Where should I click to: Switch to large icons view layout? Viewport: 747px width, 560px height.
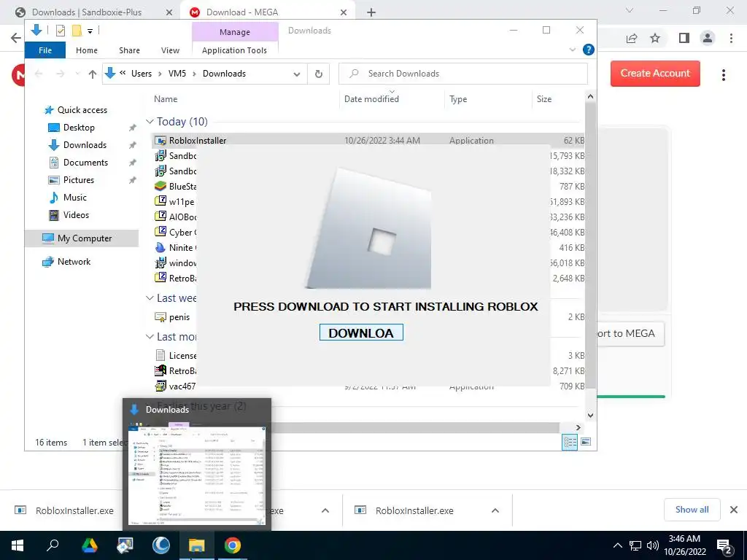(586, 442)
